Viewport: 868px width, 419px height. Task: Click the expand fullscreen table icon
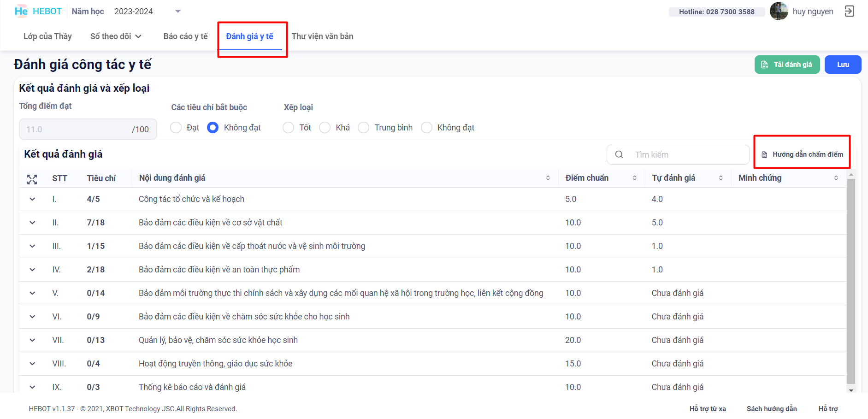click(x=32, y=179)
